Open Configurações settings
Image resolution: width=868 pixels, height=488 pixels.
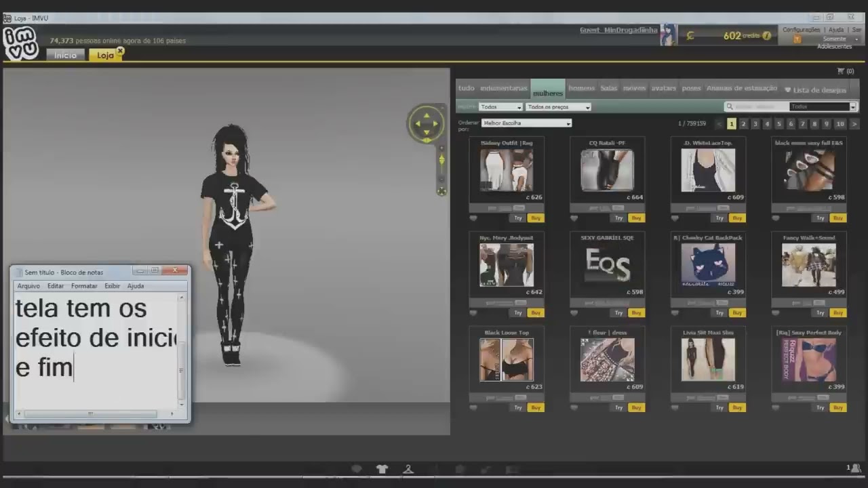click(801, 30)
